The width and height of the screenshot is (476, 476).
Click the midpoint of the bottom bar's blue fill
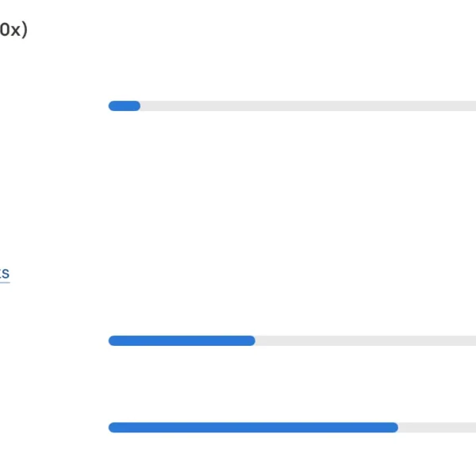253,428
